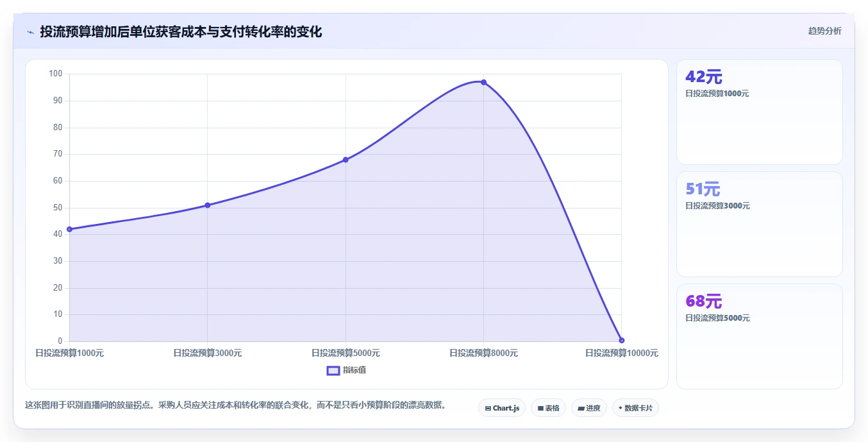Click the data point at 日投流预算10000元
The width and height of the screenshot is (868, 442).
(x=621, y=340)
